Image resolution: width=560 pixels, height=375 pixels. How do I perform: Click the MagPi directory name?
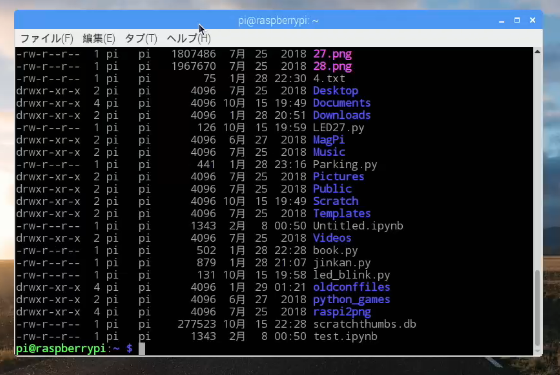click(329, 140)
